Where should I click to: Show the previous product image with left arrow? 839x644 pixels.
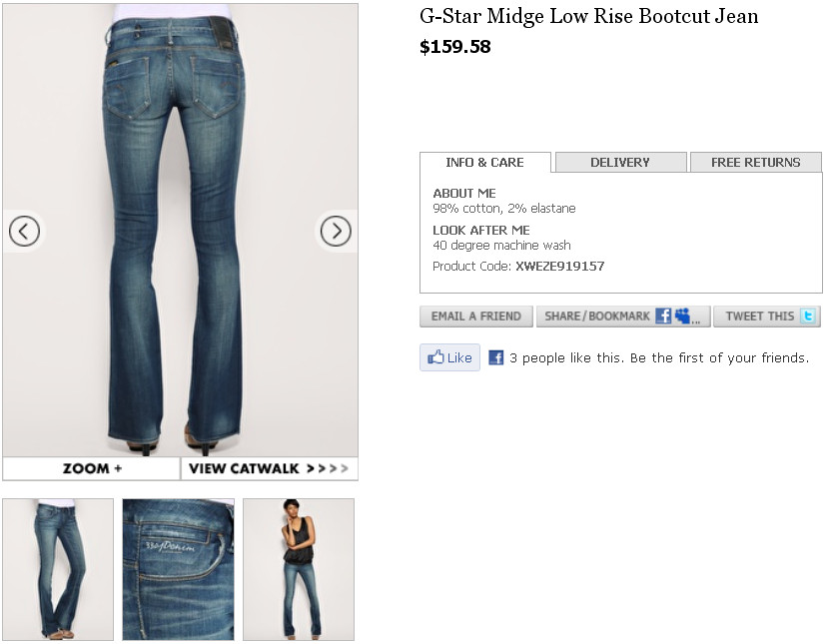coord(24,231)
